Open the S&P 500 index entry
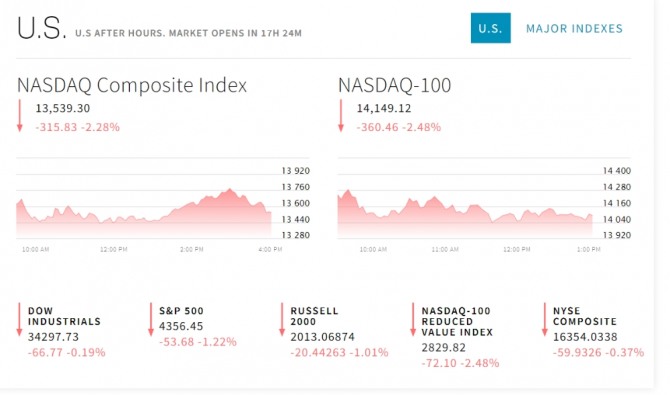Image resolution: width=670 pixels, height=395 pixels. (x=181, y=311)
